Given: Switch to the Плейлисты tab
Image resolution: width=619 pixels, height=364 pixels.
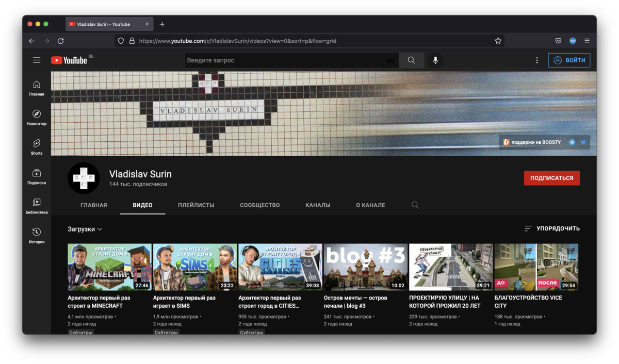Looking at the screenshot, I should tap(196, 205).
